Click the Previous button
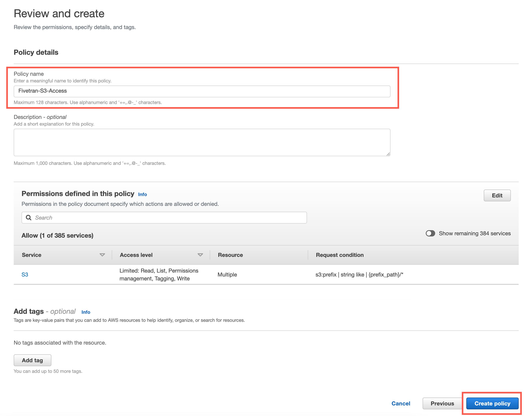This screenshot has height=416, width=532. click(442, 403)
